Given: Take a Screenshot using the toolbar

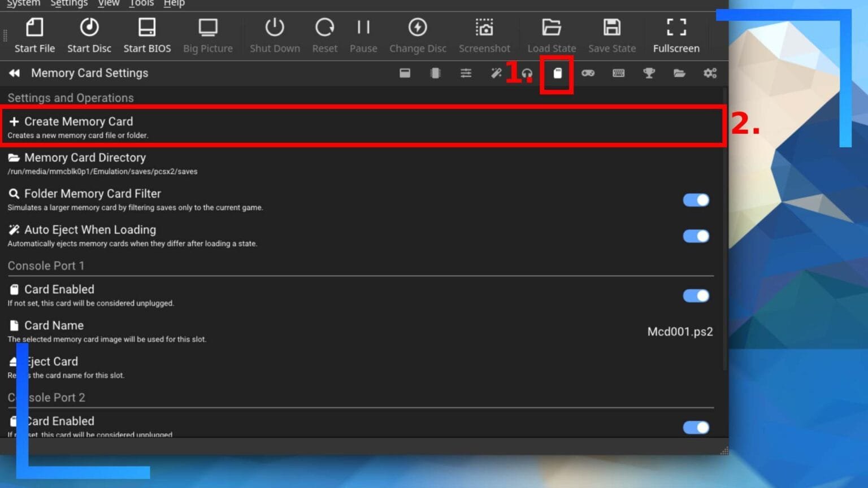Looking at the screenshot, I should pos(484,36).
